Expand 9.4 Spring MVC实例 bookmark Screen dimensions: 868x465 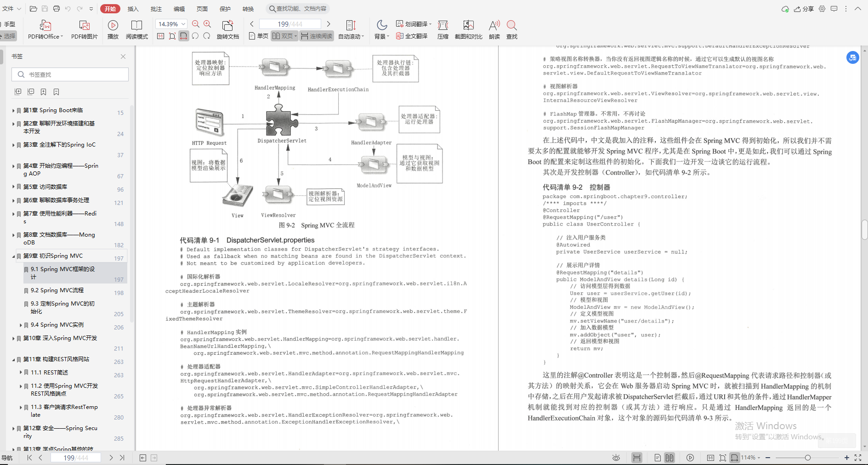[21, 325]
